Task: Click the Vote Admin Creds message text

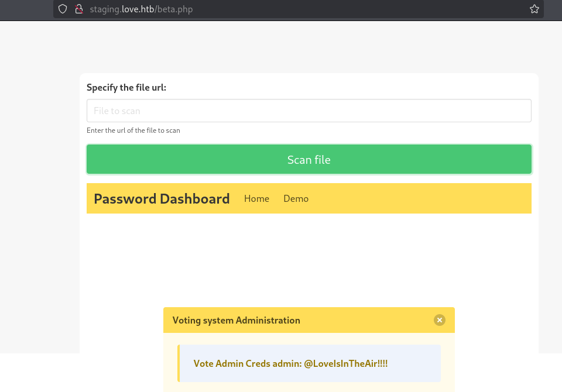Action: click(x=291, y=363)
